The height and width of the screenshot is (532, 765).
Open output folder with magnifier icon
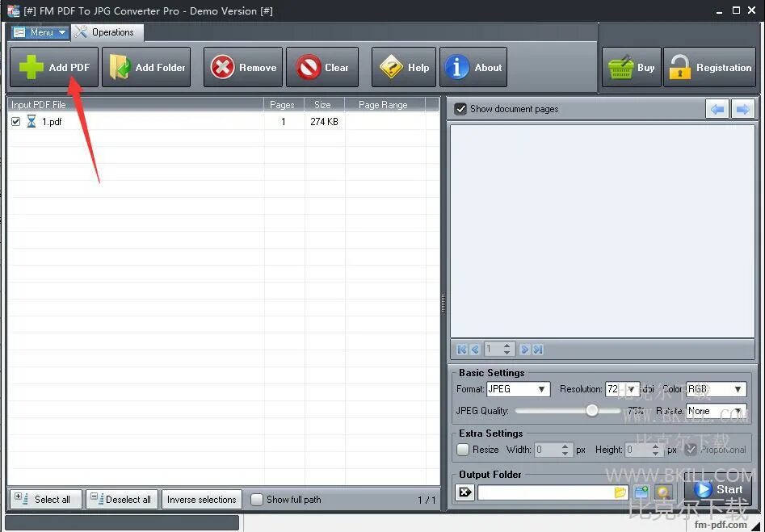663,492
